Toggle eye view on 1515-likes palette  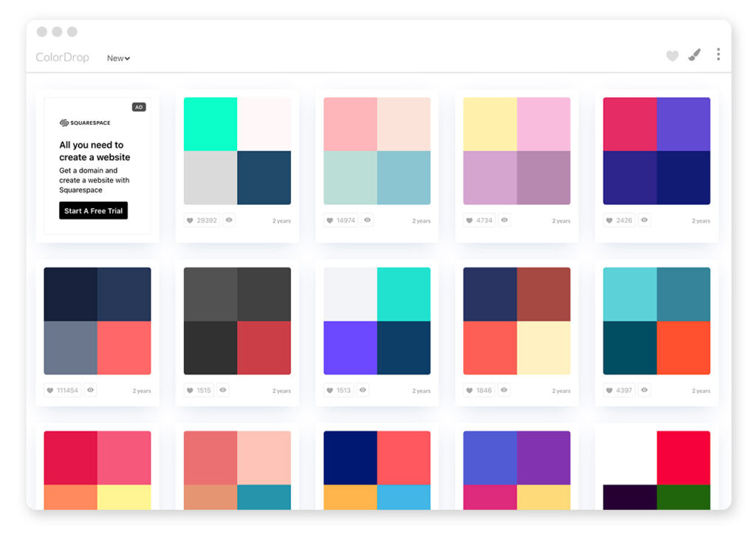[223, 390]
